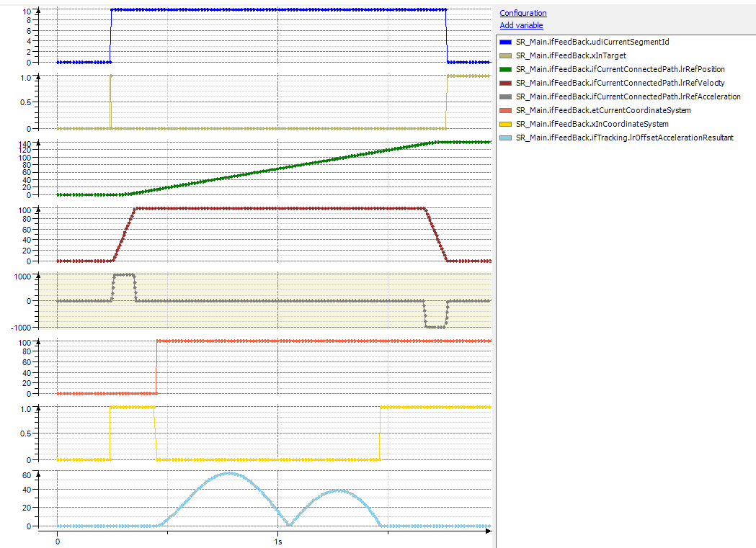Click the green swatch for lrRefPosition
756x548 pixels.
point(505,69)
